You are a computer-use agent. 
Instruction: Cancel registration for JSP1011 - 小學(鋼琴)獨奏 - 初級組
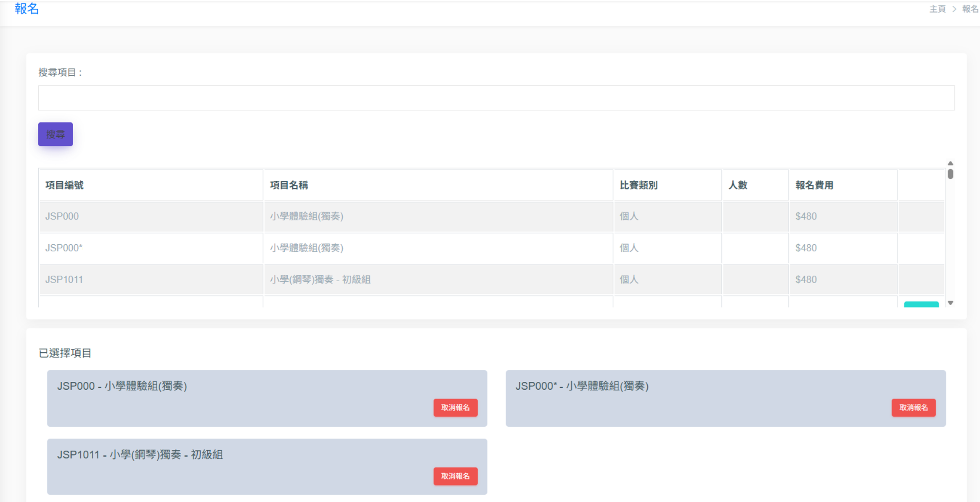pos(456,476)
